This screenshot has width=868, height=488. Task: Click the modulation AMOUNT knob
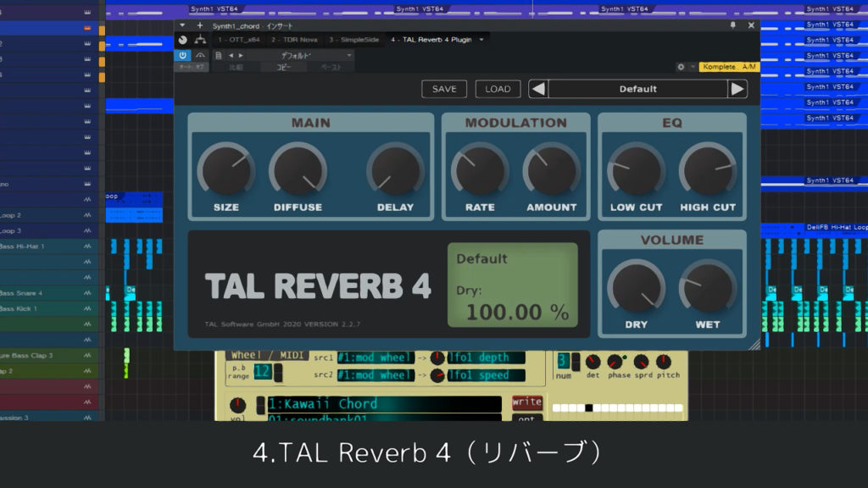[x=551, y=170]
